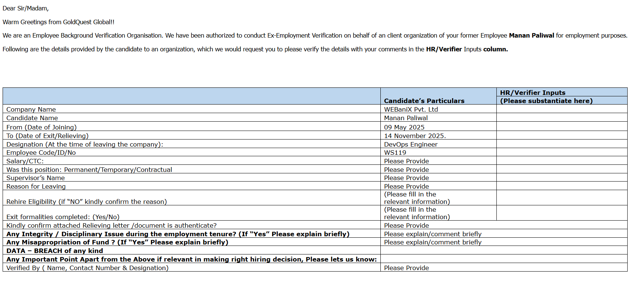Click the 'HR/Verifier Inputs' column header
This screenshot has width=644, height=282.
532,93
